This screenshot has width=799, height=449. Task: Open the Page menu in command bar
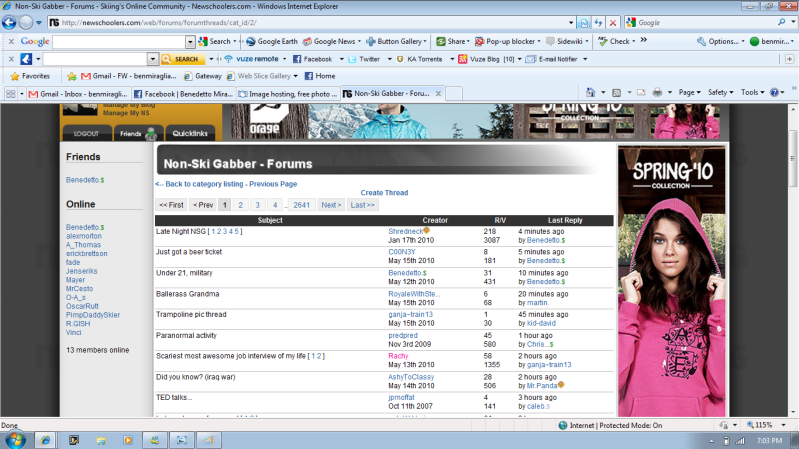[689, 92]
